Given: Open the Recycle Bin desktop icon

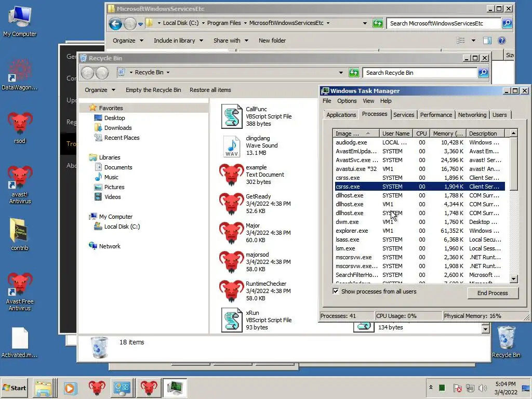Looking at the screenshot, I should pyautogui.click(x=506, y=342).
